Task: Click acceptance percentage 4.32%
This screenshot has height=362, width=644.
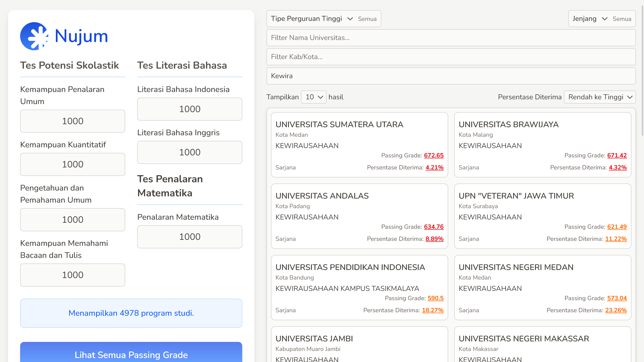Action: point(618,167)
